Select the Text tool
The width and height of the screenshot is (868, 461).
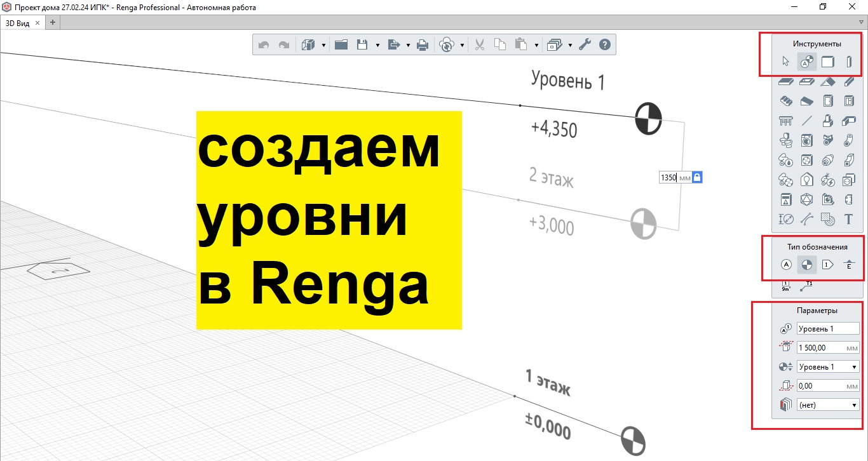click(848, 219)
